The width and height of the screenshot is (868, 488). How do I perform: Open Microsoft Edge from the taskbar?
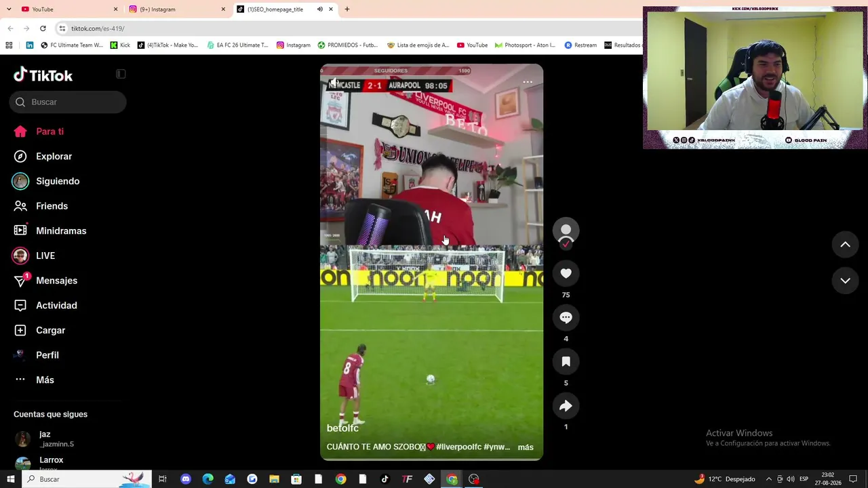click(208, 479)
